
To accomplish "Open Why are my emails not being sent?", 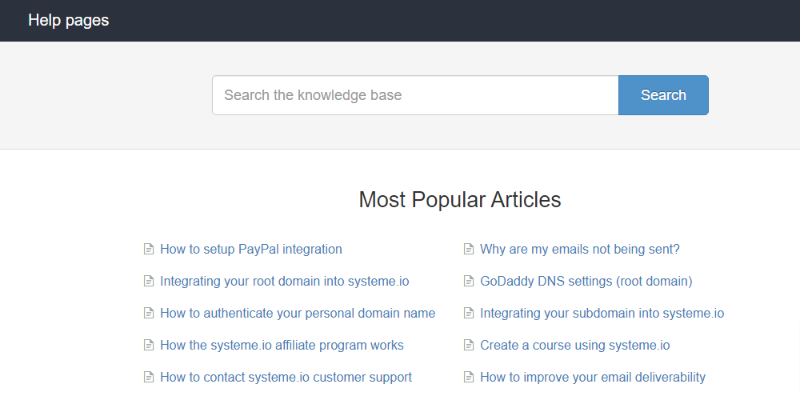I will tap(580, 249).
